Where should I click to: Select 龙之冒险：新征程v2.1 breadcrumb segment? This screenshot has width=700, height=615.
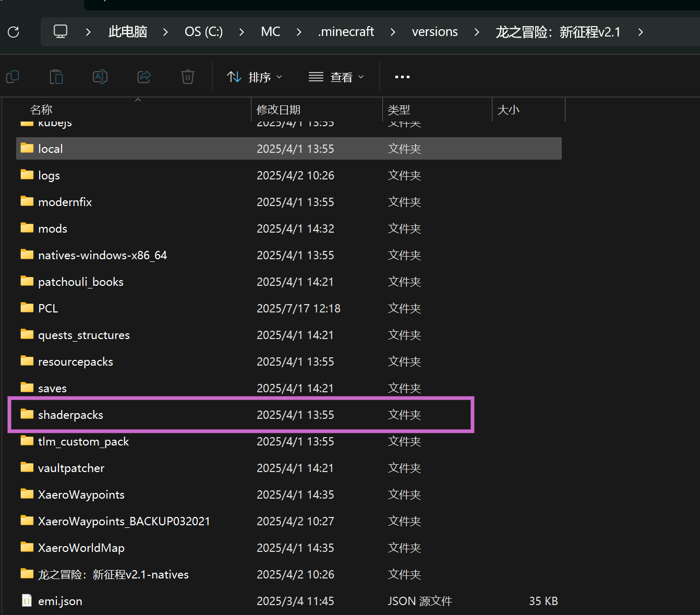click(558, 32)
